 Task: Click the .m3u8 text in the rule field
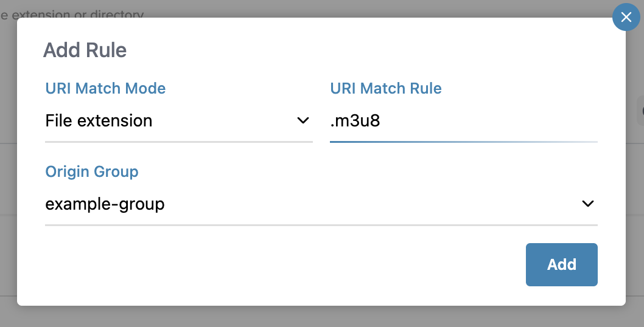point(355,121)
